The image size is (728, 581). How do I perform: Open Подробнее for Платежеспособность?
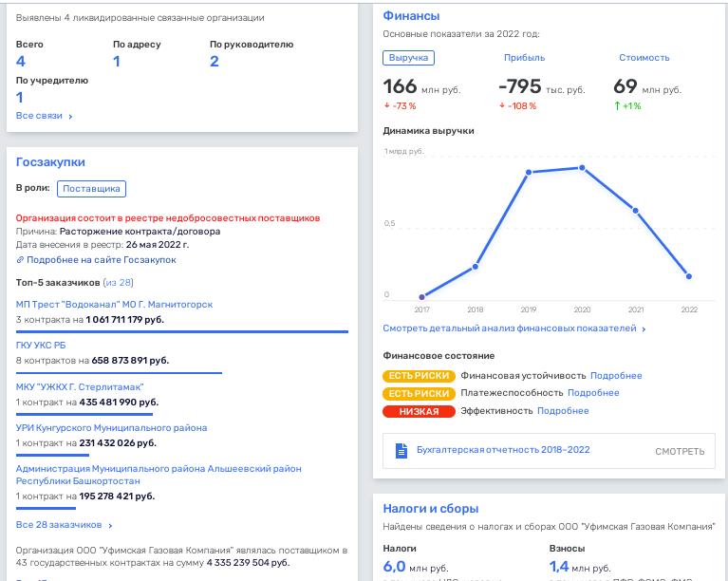[x=593, y=393]
